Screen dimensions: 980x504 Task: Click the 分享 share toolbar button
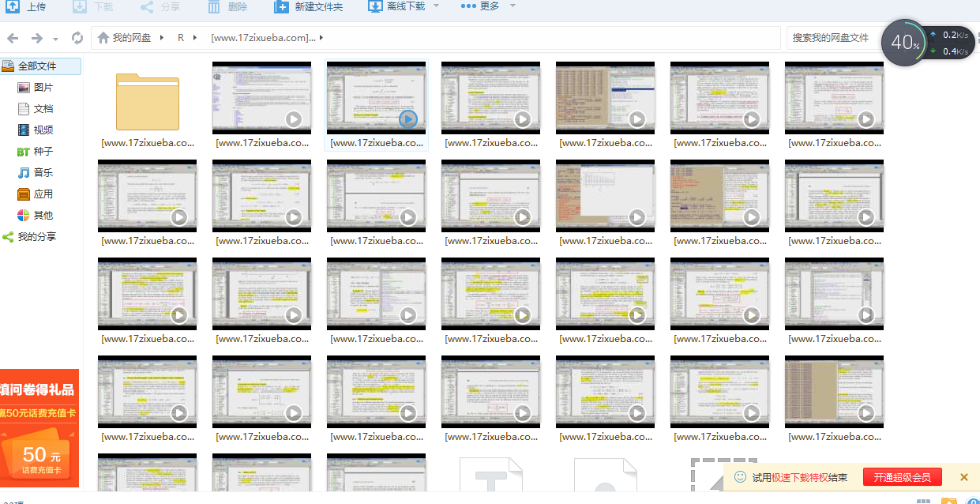coord(160,6)
